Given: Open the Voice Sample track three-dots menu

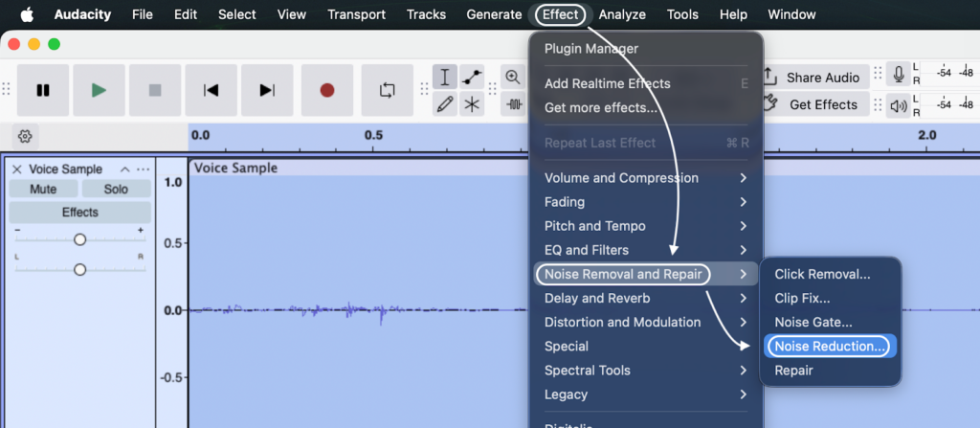Looking at the screenshot, I should point(144,169).
